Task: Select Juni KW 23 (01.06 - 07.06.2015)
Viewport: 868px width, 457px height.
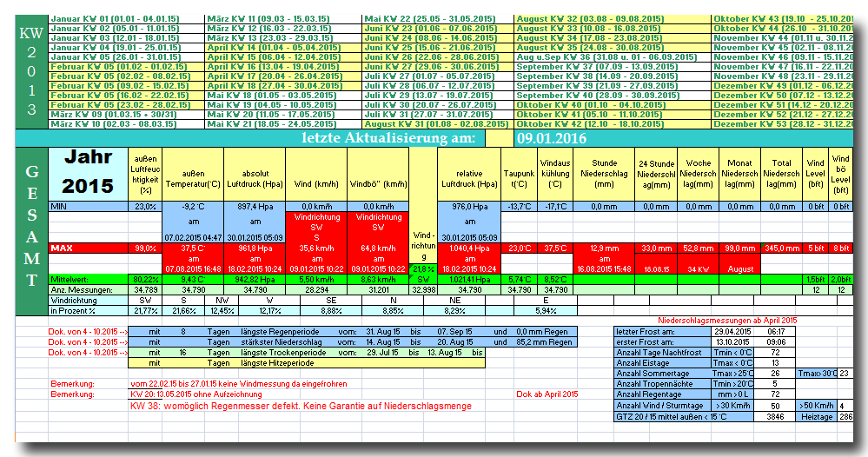Action: coord(431,28)
